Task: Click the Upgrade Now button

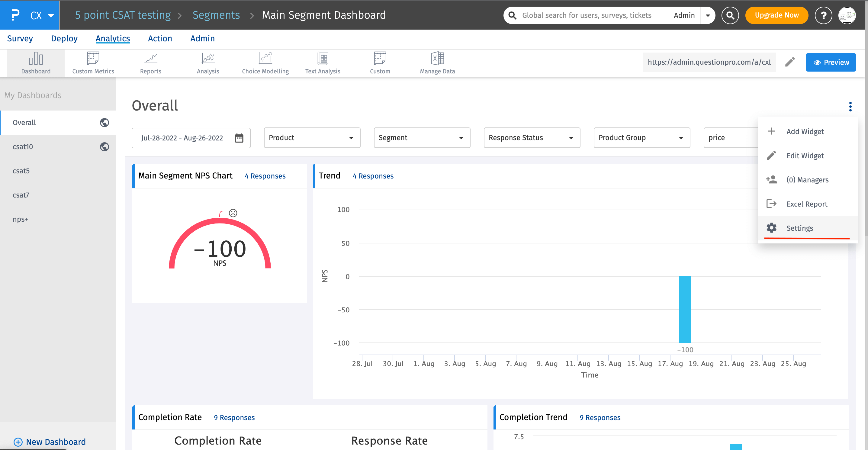Action: (x=776, y=15)
